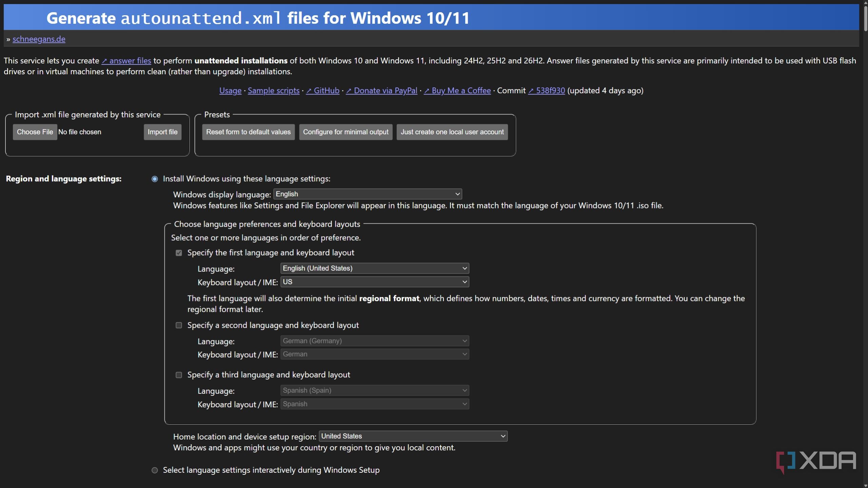Open the Sample scripts link
Screen dimensions: 868x488
[x=274, y=90]
